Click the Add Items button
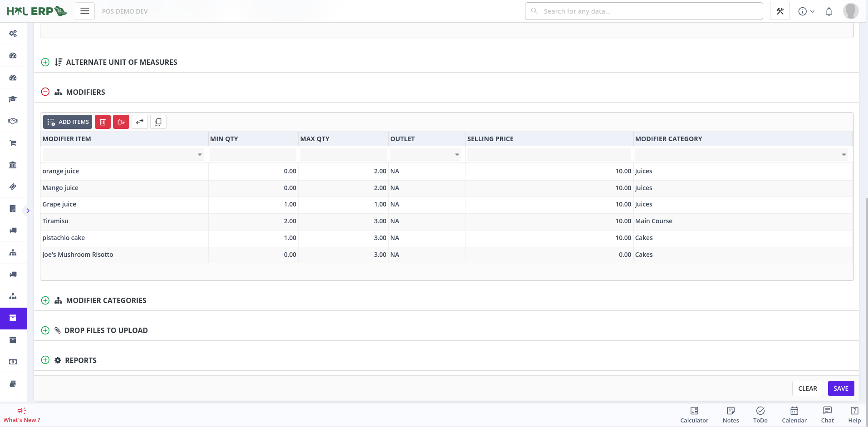The width and height of the screenshot is (868, 427). pos(68,122)
